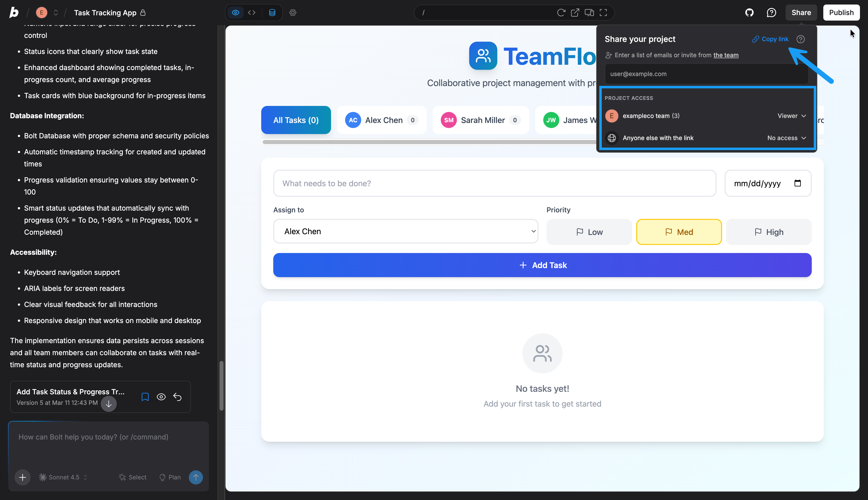868x500 pixels.
Task: Reload the preview page
Action: point(561,13)
